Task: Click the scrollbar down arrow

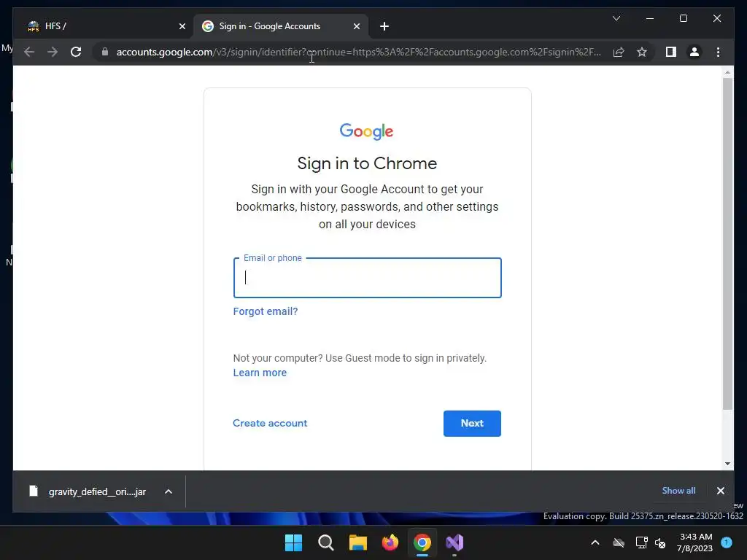Action: pyautogui.click(x=727, y=463)
